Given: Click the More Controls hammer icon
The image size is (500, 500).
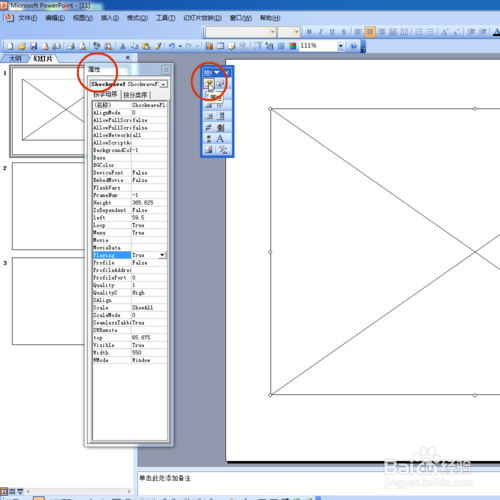Looking at the screenshot, I should pos(222,150).
